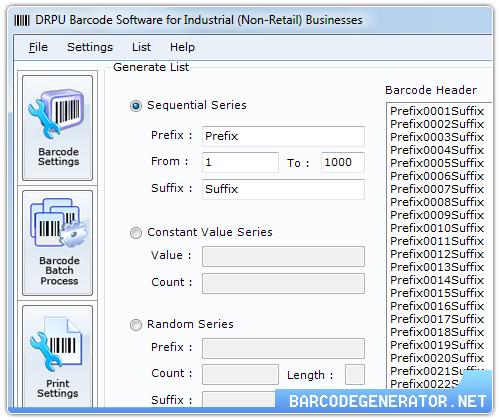Select the Sequential Series radio button
This screenshot has width=500, height=420.
pyautogui.click(x=136, y=106)
